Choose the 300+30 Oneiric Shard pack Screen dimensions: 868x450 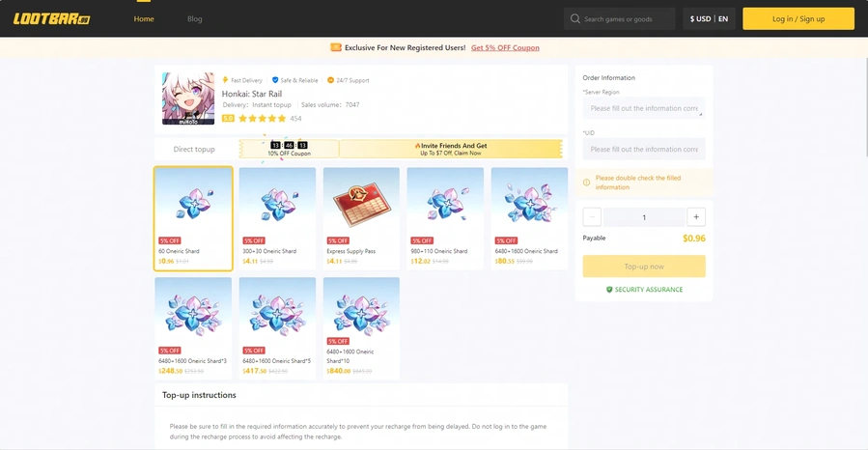tap(277, 218)
